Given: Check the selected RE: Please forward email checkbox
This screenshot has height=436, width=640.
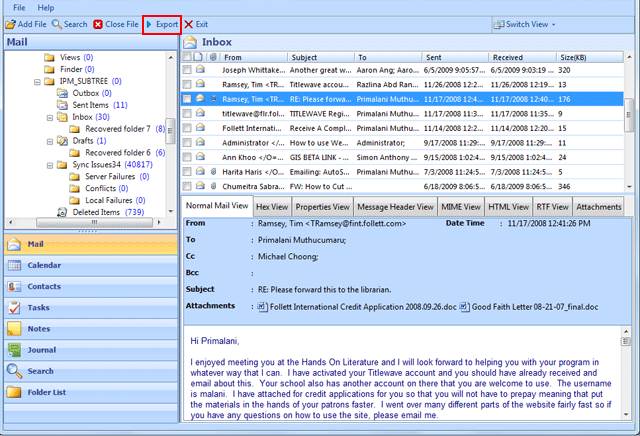Looking at the screenshot, I should (187, 99).
